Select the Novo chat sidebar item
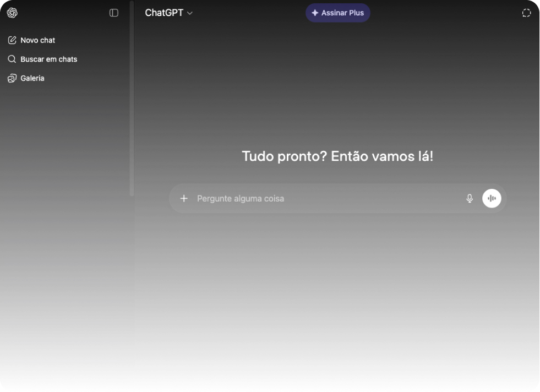The height and width of the screenshot is (392, 540). click(38, 40)
